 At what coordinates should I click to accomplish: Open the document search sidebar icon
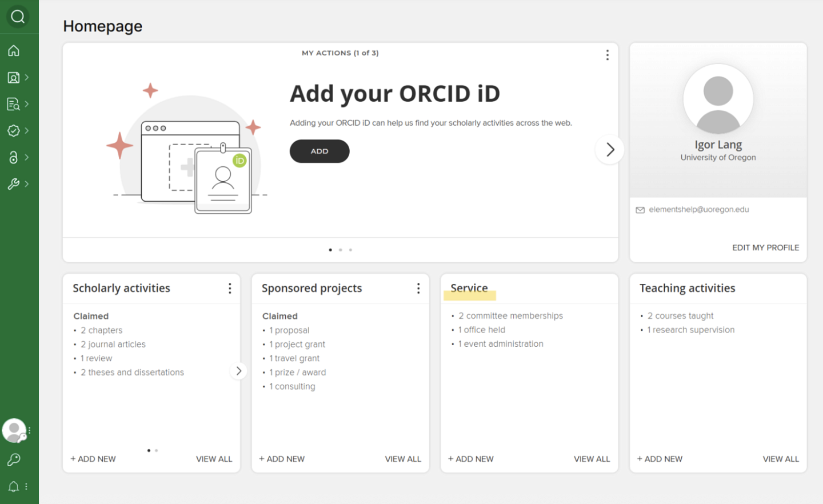pos(14,104)
